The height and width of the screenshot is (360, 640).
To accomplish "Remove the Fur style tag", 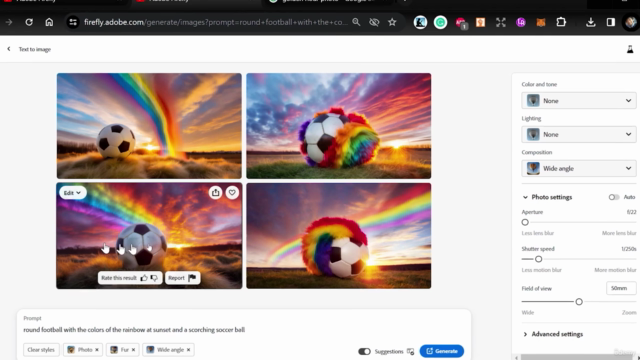I will click(133, 350).
